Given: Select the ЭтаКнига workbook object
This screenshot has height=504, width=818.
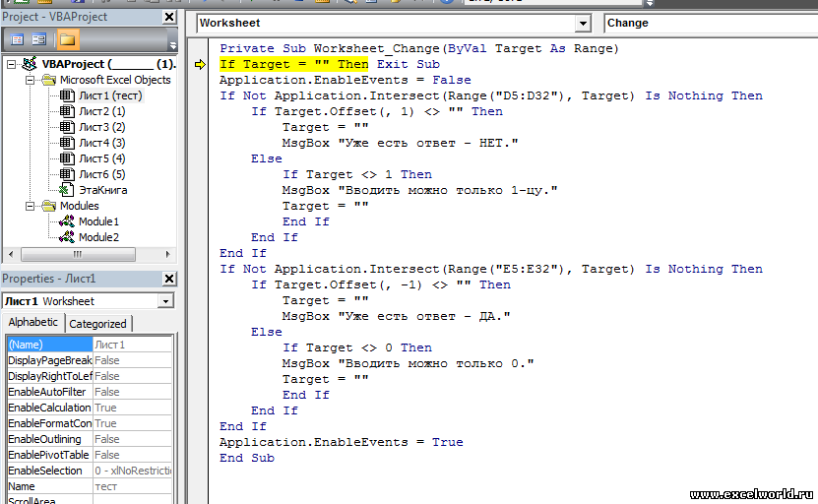Looking at the screenshot, I should click(x=102, y=190).
